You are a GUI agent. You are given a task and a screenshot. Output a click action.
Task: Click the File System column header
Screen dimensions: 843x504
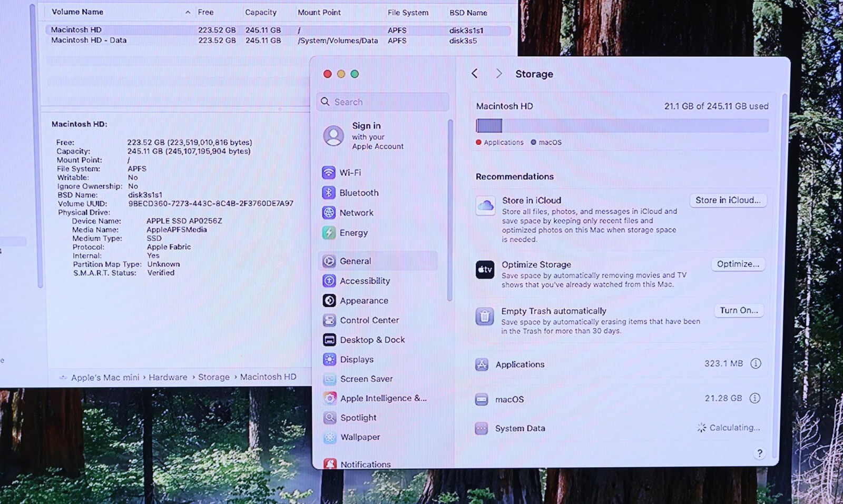click(x=408, y=13)
